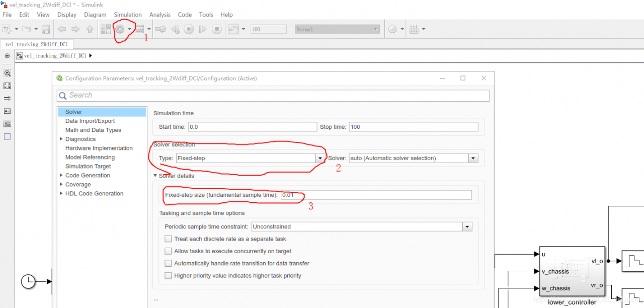Select the vel_tracking_2Wdiff_DCl model tab
Image resolution: width=644 pixels, height=308 pixels.
click(x=36, y=44)
